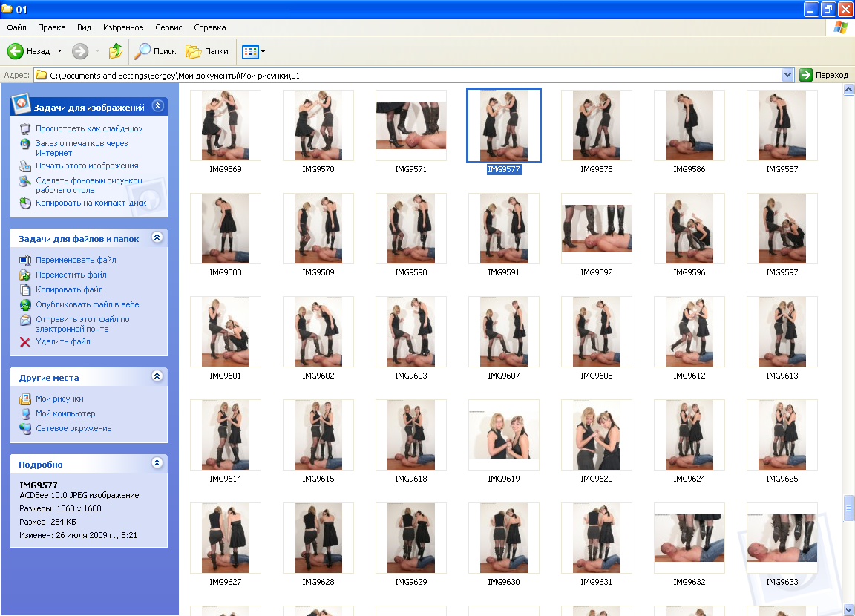Open the Сервис menu
This screenshot has width=855, height=616.
coord(168,27)
